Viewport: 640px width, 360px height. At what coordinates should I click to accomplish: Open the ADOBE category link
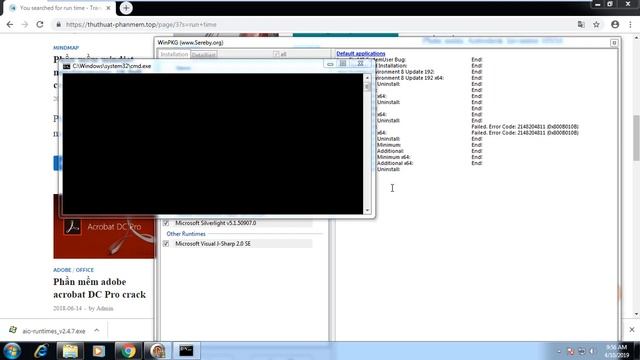pyautogui.click(x=62, y=270)
